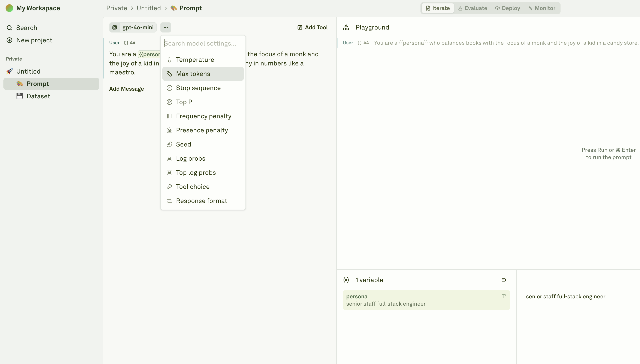Image resolution: width=640 pixels, height=364 pixels.
Task: Select Temperature from the settings menu
Action: pyautogui.click(x=195, y=59)
